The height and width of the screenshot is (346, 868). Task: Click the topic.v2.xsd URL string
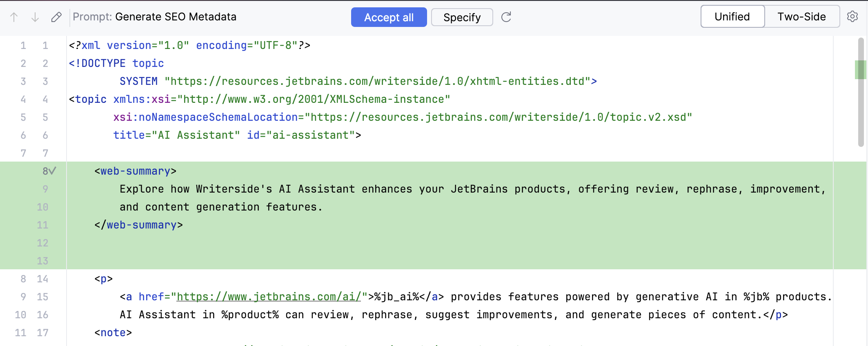click(499, 117)
